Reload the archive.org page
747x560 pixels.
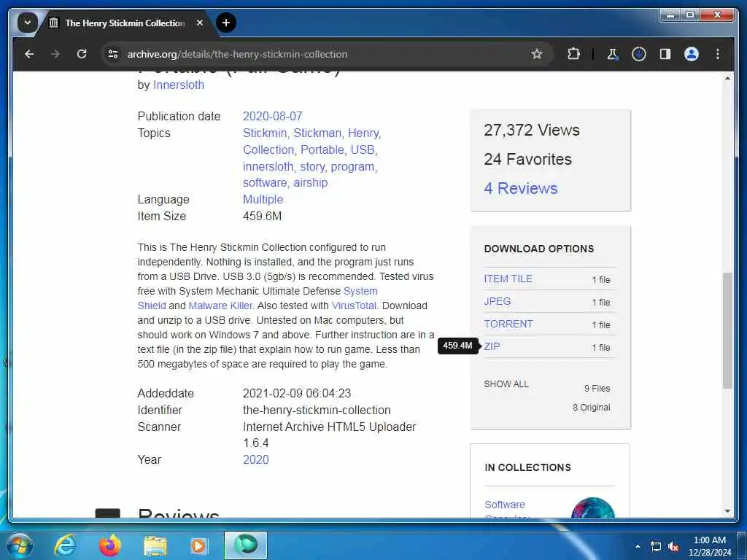(82, 54)
